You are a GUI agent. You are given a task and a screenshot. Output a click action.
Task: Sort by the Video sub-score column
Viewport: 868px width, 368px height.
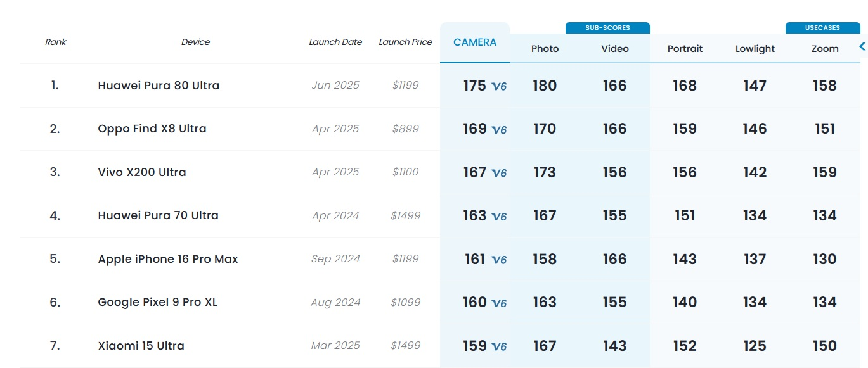click(615, 49)
